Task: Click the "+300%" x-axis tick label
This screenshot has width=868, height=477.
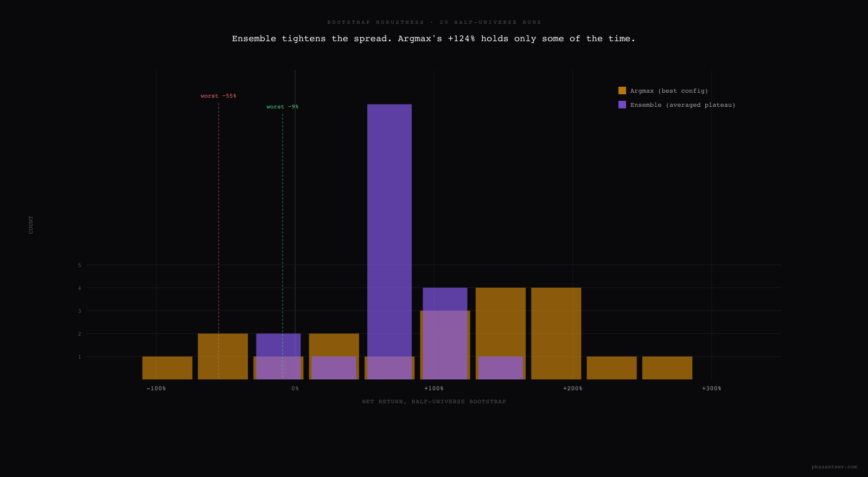Action: point(712,389)
